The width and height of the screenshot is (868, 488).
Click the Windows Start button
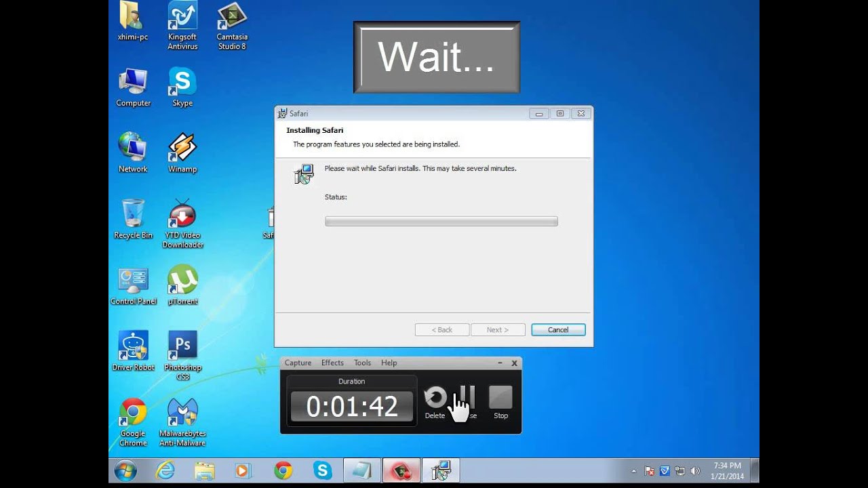point(126,471)
